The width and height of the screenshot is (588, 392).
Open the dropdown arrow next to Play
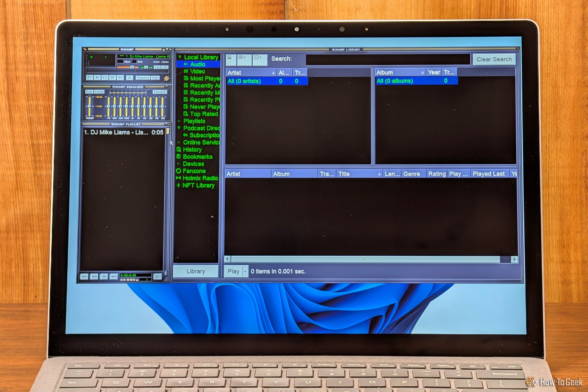245,271
